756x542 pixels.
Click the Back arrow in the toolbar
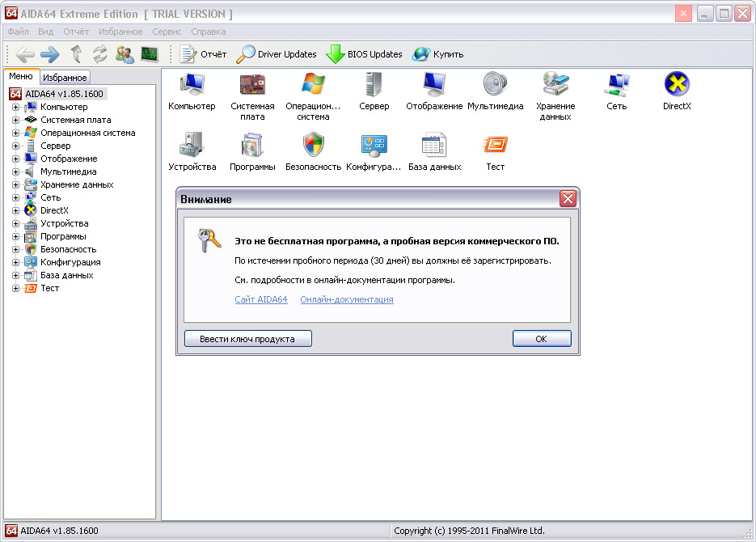pyautogui.click(x=25, y=54)
